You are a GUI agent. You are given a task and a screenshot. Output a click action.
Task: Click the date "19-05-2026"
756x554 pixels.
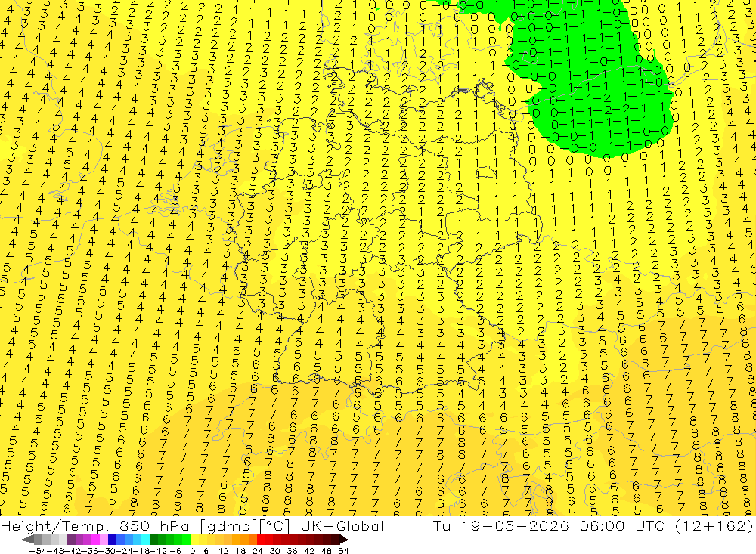tap(516, 526)
